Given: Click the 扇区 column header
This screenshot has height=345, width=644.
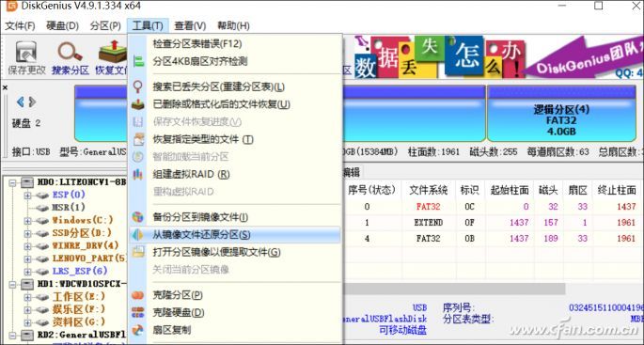Looking at the screenshot, I should click(x=577, y=190).
